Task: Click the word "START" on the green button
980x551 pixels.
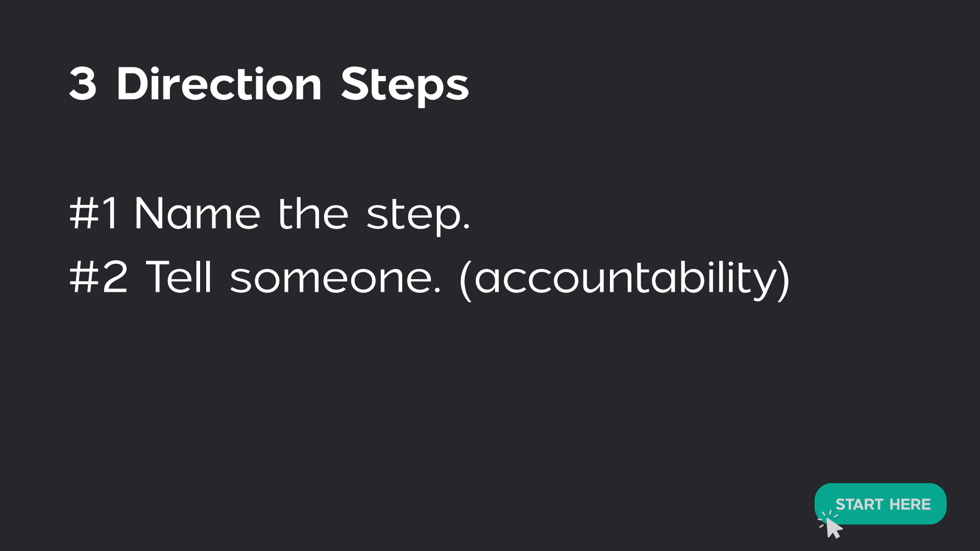Action: pyautogui.click(x=859, y=504)
